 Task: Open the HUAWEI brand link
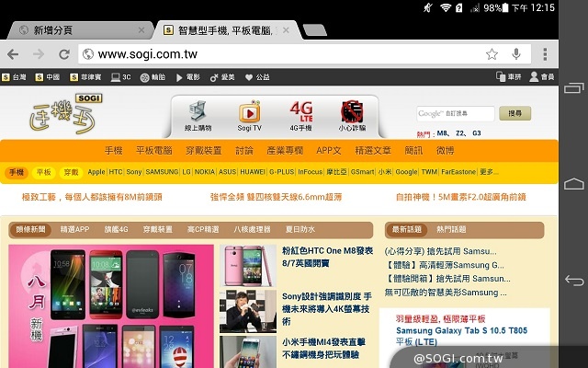253,172
